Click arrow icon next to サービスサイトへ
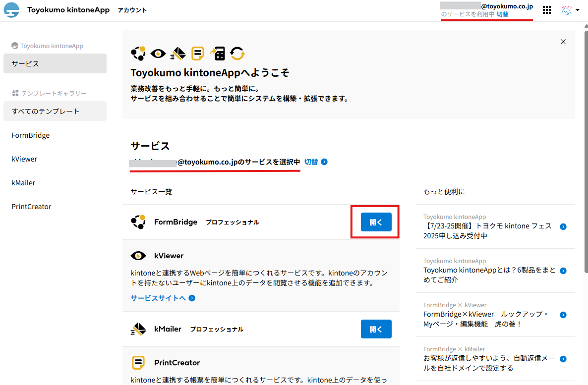 point(192,298)
